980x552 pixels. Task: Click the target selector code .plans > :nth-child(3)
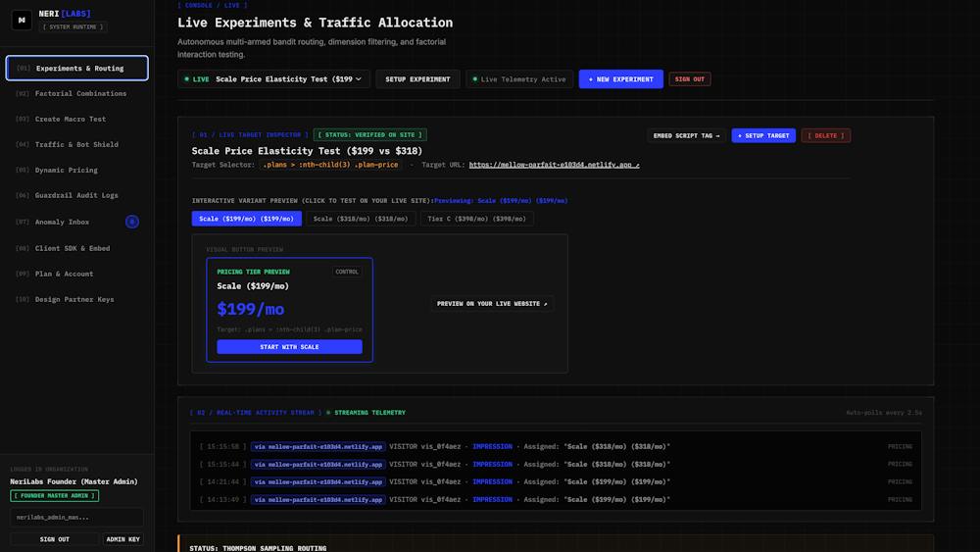tap(330, 165)
